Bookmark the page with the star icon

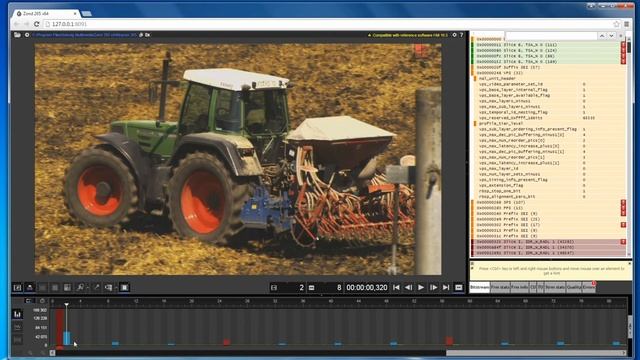(616, 24)
